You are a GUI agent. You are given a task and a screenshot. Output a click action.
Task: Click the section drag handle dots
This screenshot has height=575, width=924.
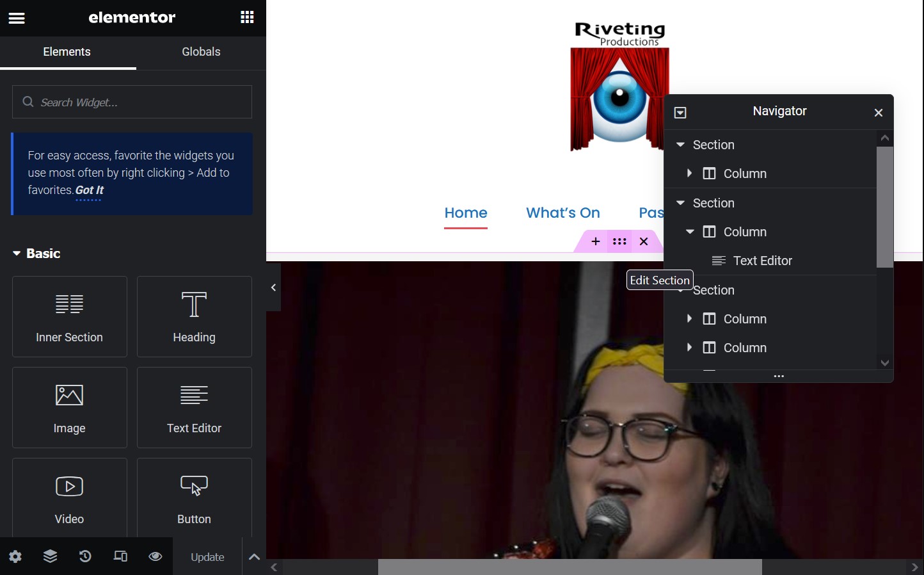pyautogui.click(x=619, y=242)
